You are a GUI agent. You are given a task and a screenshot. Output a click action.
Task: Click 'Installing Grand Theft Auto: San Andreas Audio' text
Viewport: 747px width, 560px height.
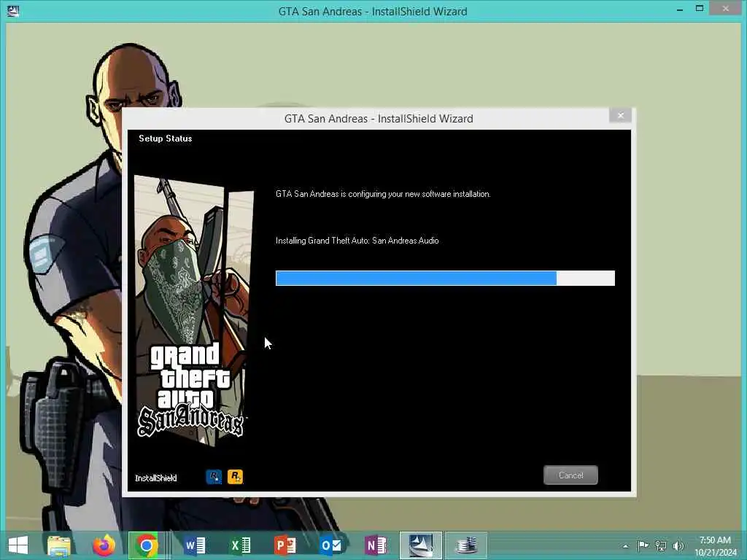click(x=357, y=241)
